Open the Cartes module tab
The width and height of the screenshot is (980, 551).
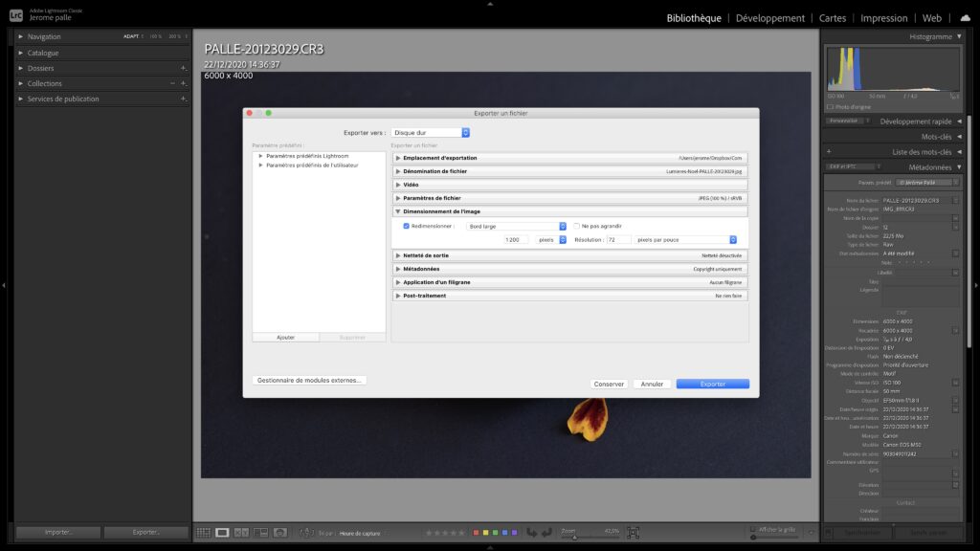(832, 17)
